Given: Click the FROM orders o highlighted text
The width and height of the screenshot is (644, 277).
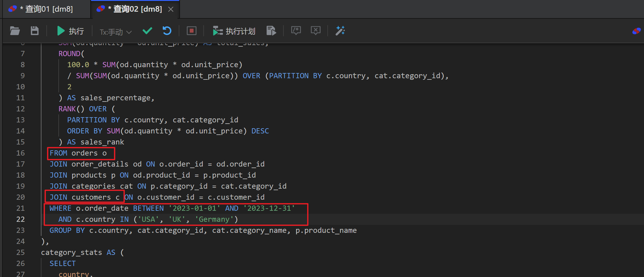Looking at the screenshot, I should pyautogui.click(x=81, y=153).
